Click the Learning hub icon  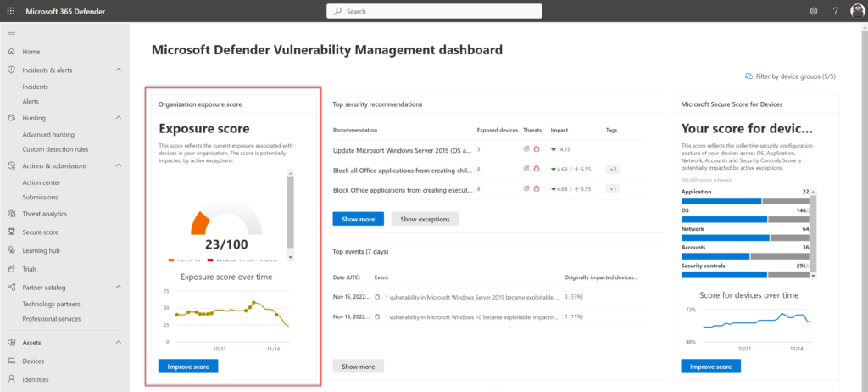[x=11, y=250]
